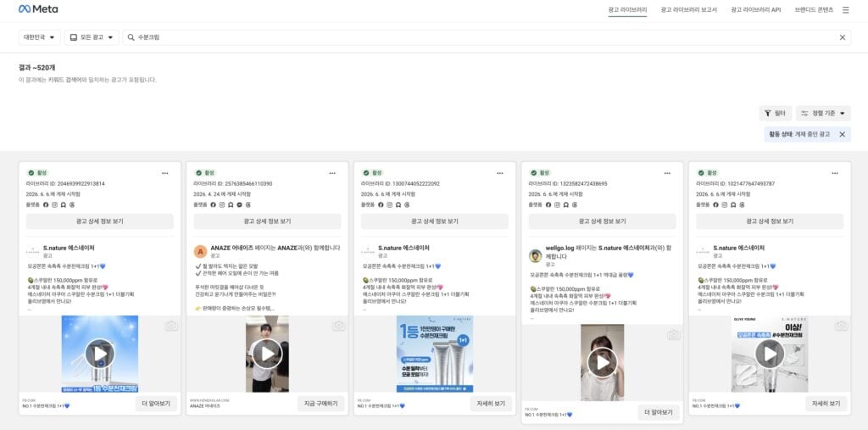Click the WWW.HEMEKOLAB.COM link text
The width and height of the screenshot is (868, 430).
pos(209,400)
